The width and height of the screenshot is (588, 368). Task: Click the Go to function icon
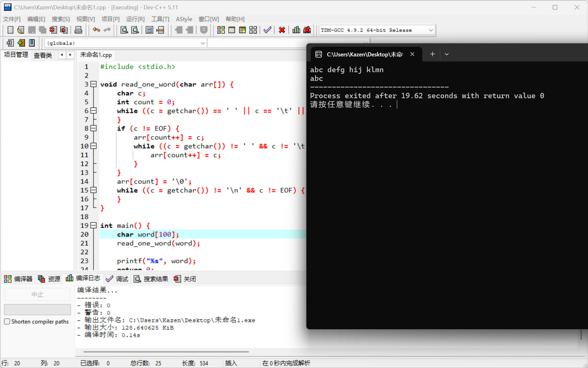click(149, 30)
